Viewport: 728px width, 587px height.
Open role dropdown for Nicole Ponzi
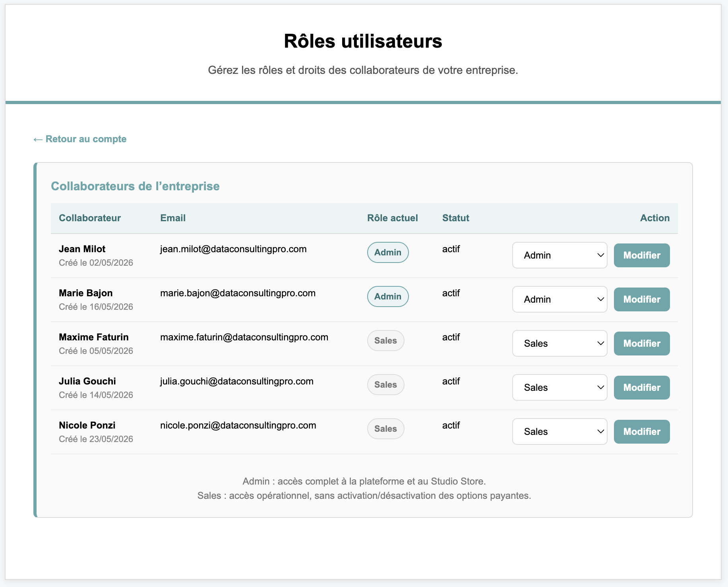click(x=560, y=432)
